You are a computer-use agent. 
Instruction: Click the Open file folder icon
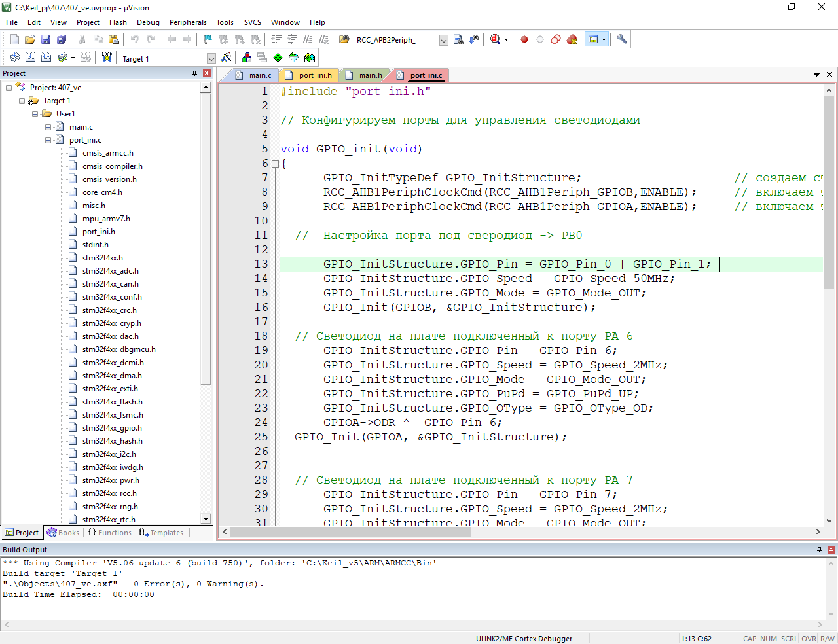pos(30,39)
